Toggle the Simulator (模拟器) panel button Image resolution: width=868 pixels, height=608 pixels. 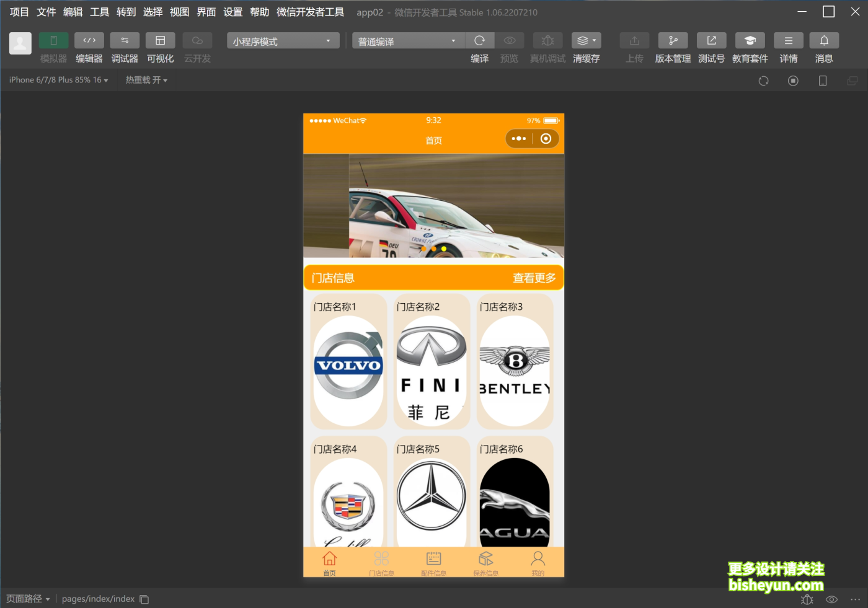click(53, 40)
